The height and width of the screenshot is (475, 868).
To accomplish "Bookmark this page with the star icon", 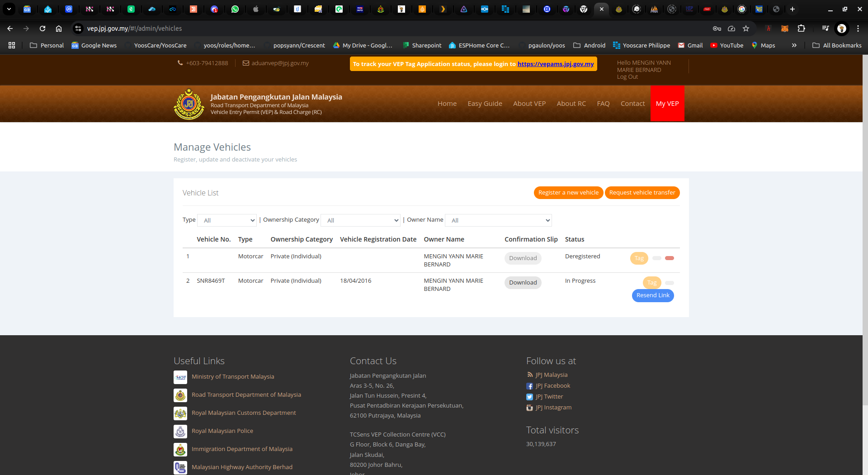I will [746, 28].
